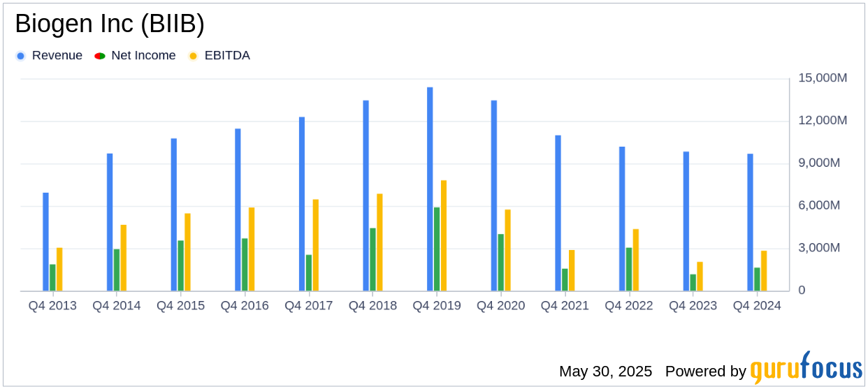The height and width of the screenshot is (389, 868).
Task: Click the Q4 2017 axis label
Action: [x=309, y=306]
